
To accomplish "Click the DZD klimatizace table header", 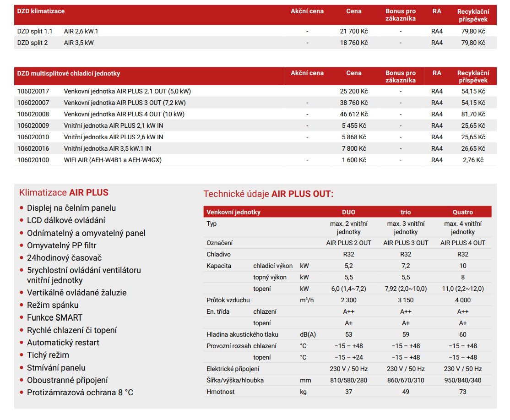I will pos(41,11).
